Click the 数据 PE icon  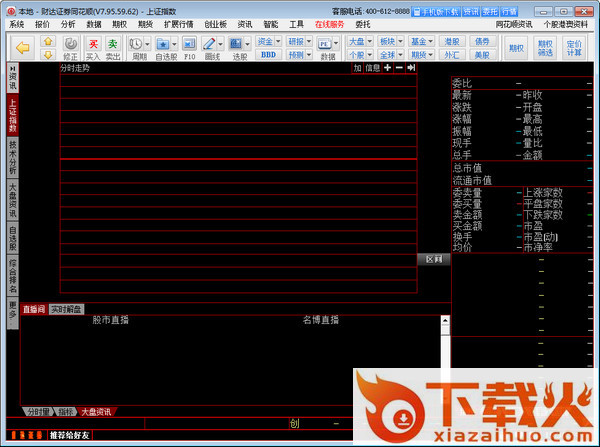pyautogui.click(x=324, y=44)
